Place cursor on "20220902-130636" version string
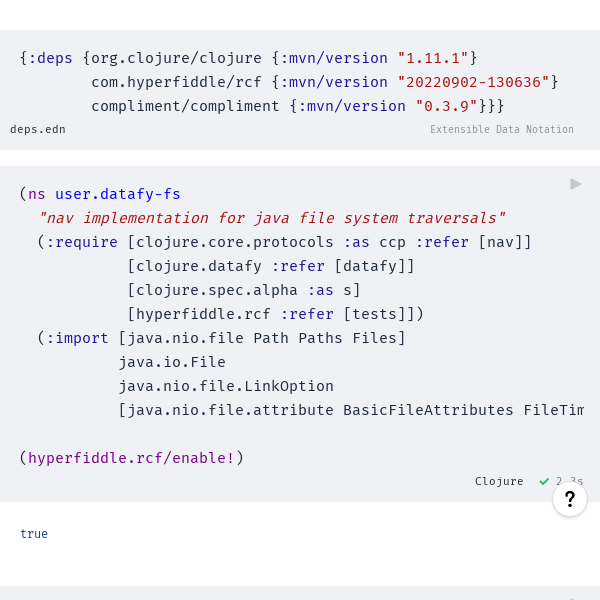The height and width of the screenshot is (600, 600). pos(474,82)
